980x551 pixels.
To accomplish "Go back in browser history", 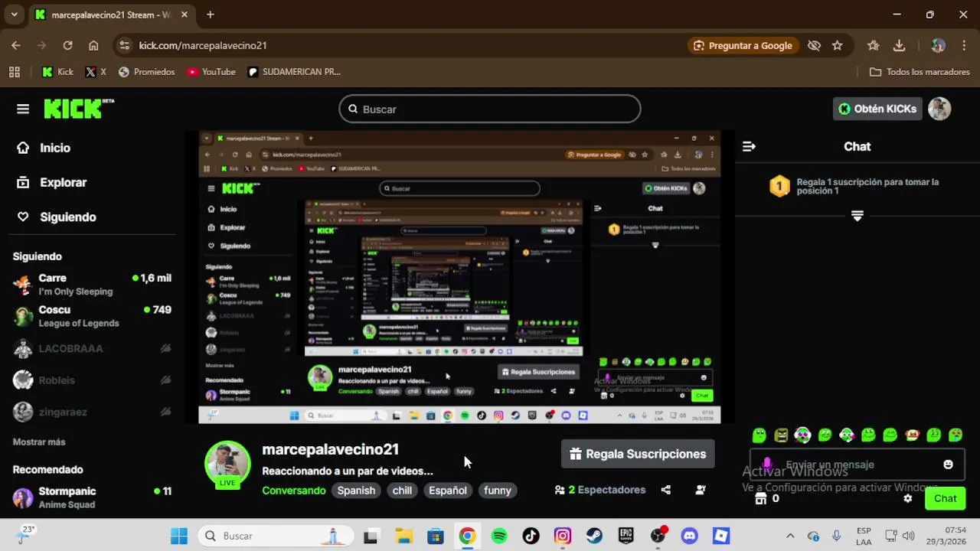I will point(16,45).
